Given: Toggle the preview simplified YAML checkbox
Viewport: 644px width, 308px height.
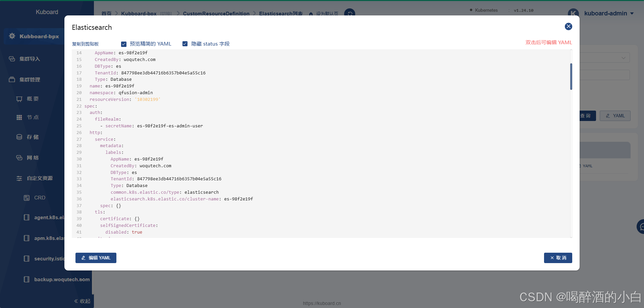Looking at the screenshot, I should [124, 44].
